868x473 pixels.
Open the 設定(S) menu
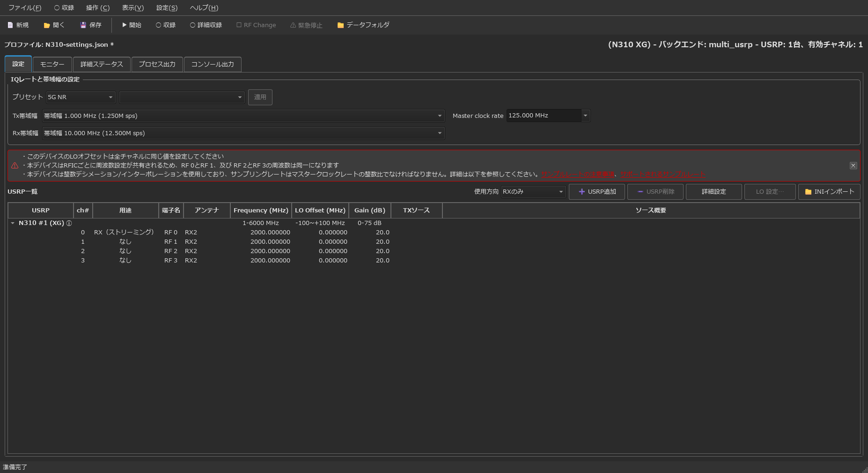[x=167, y=8]
